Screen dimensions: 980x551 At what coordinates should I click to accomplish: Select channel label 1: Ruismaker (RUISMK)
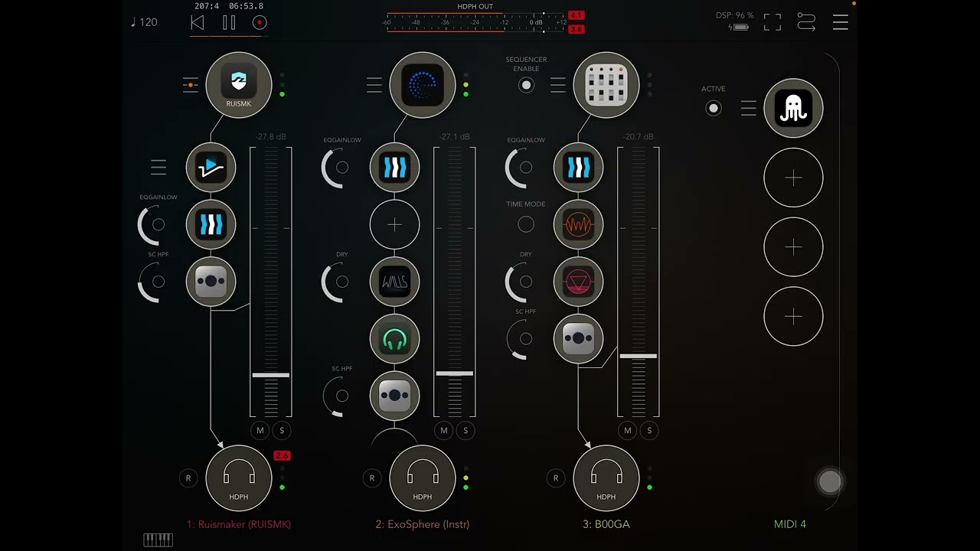(x=239, y=524)
